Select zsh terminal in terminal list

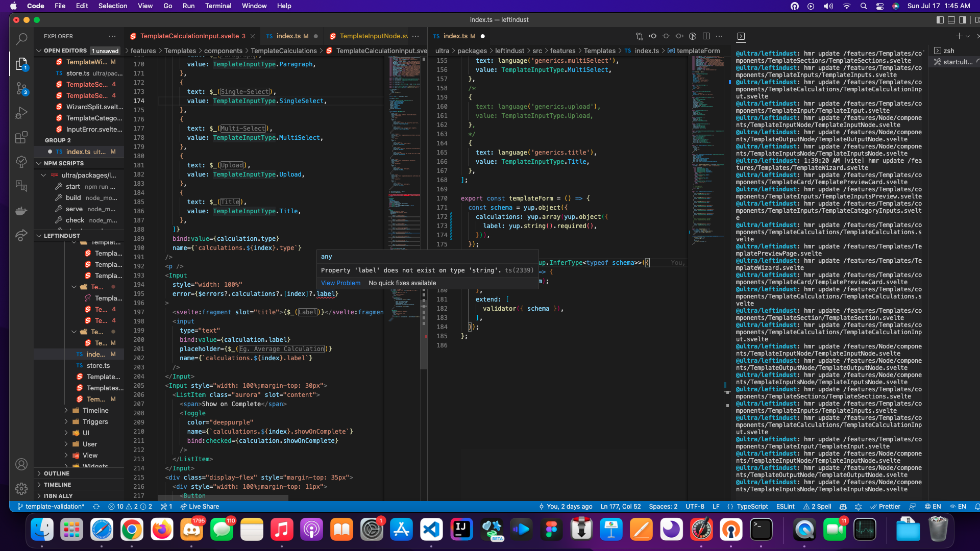tap(949, 51)
